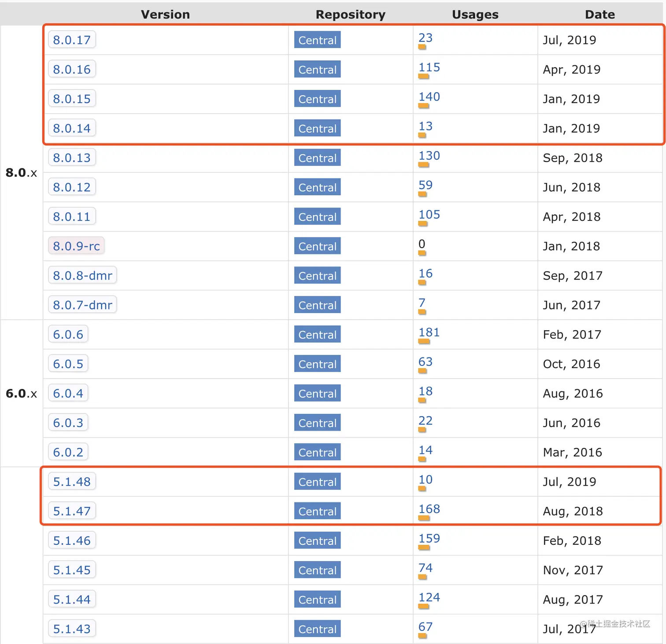
Task: Open Central repository in the 8.0.16 row
Action: pos(317,70)
